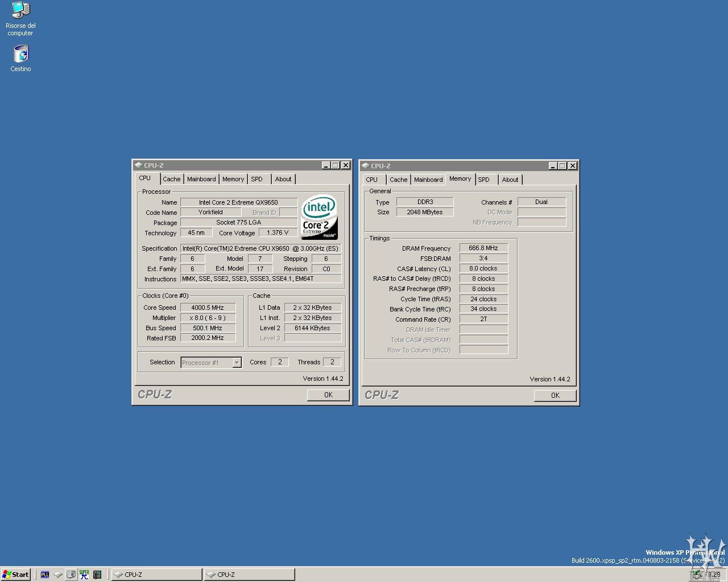Launch the Super PI quick launch icon

coord(84,575)
